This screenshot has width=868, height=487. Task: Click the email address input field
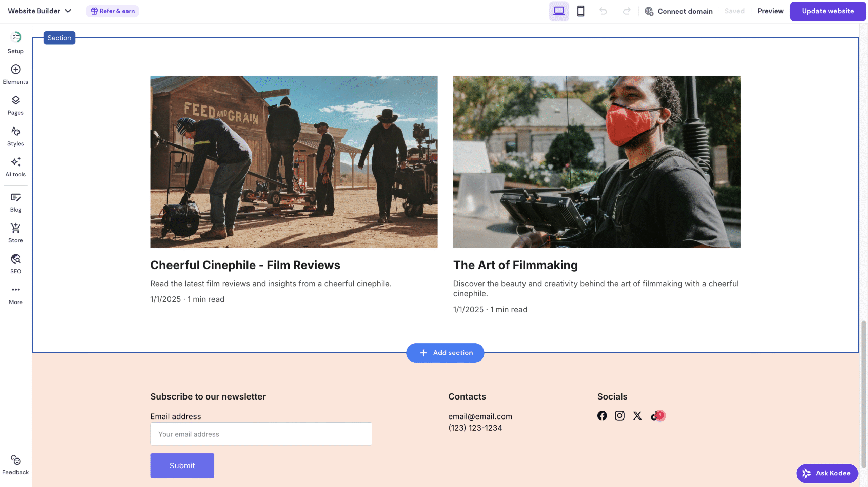(x=261, y=434)
